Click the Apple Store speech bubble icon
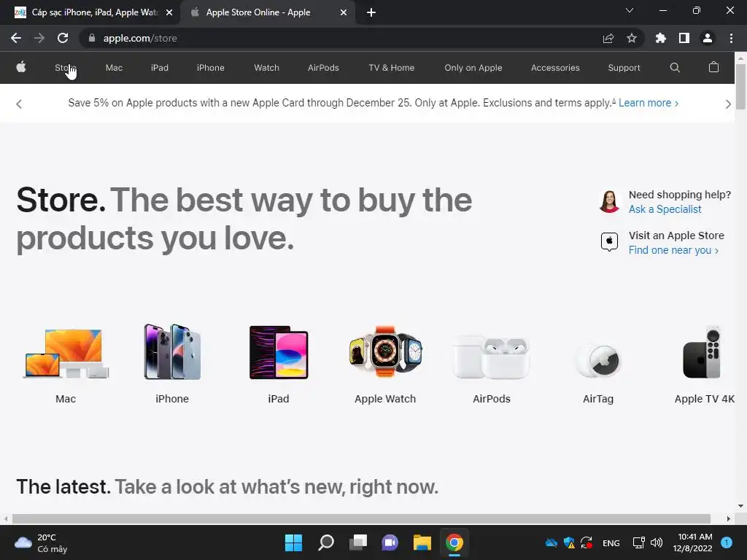The image size is (747, 560). pyautogui.click(x=609, y=242)
